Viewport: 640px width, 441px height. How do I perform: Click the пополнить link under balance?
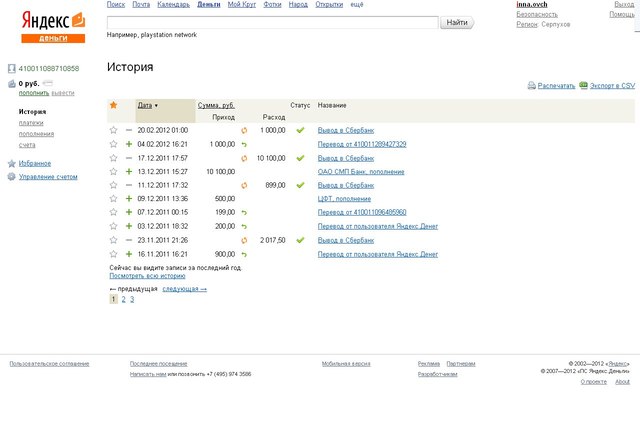34,93
